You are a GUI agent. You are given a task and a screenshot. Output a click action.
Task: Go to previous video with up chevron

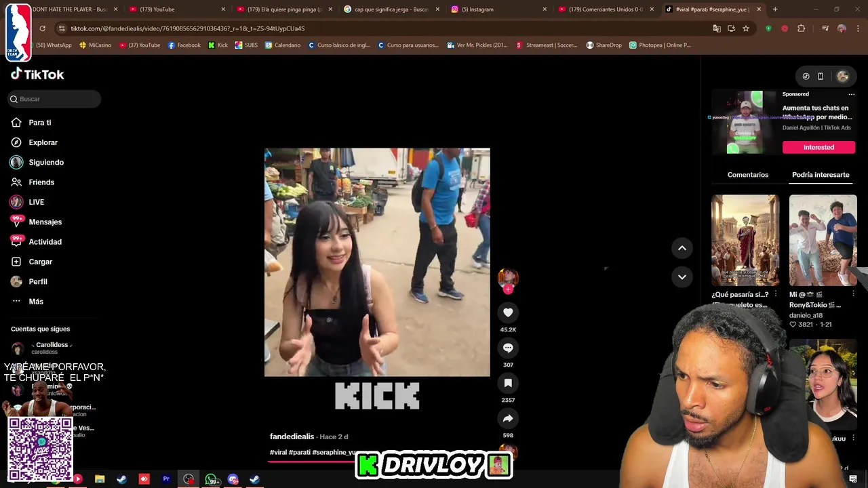(x=682, y=248)
